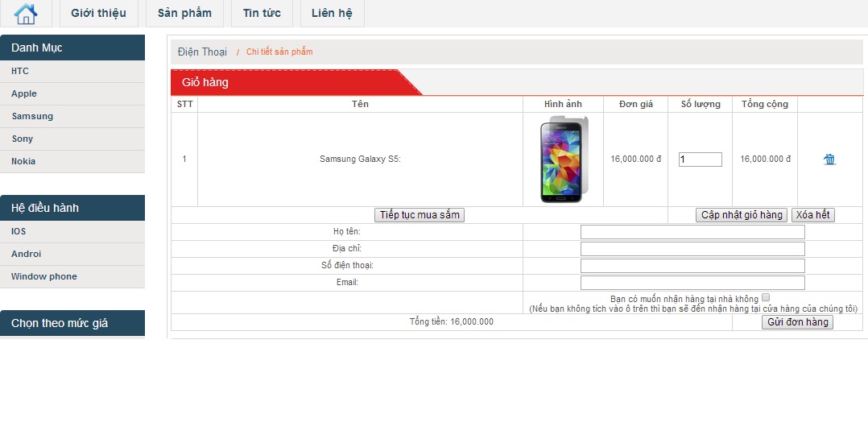The height and width of the screenshot is (435, 868).
Task: Open the Tin tức menu
Action: click(262, 14)
